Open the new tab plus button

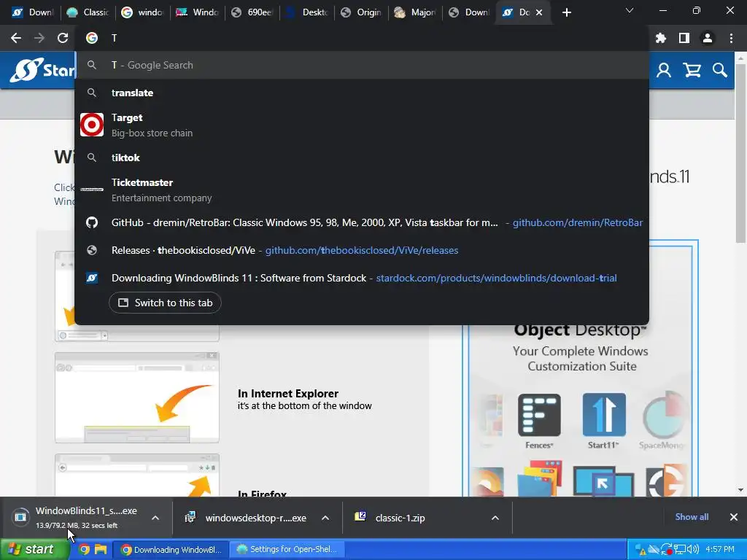click(566, 12)
